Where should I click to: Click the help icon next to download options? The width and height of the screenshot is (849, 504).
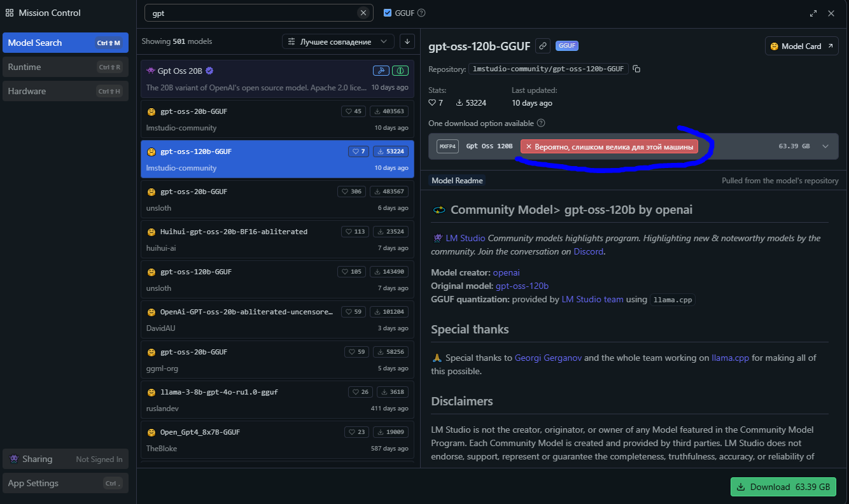coord(541,123)
